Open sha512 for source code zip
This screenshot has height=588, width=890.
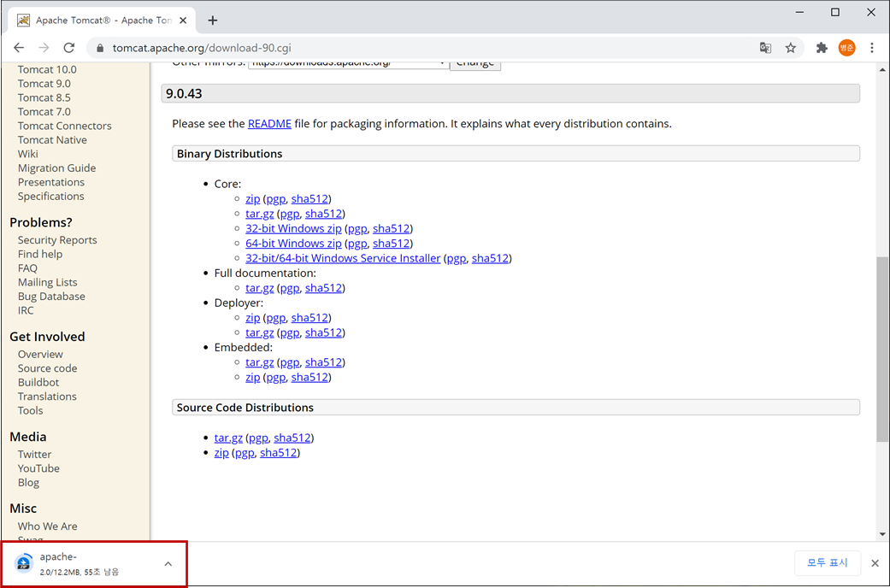pos(278,453)
